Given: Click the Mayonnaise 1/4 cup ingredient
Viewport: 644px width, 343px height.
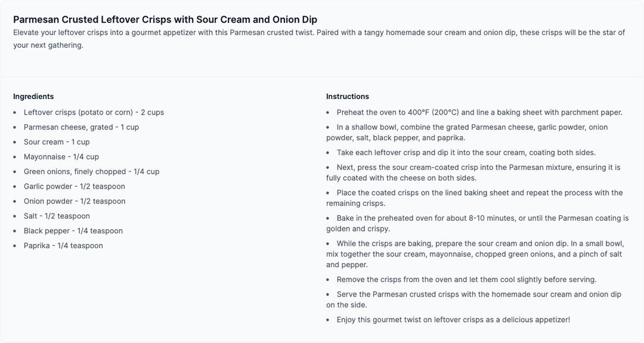Looking at the screenshot, I should 61,157.
